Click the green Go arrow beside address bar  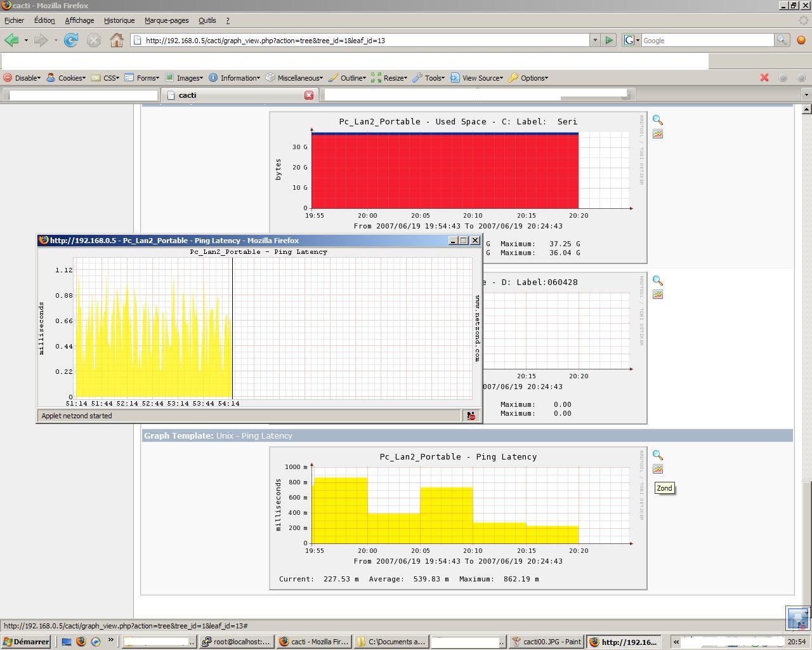click(609, 40)
